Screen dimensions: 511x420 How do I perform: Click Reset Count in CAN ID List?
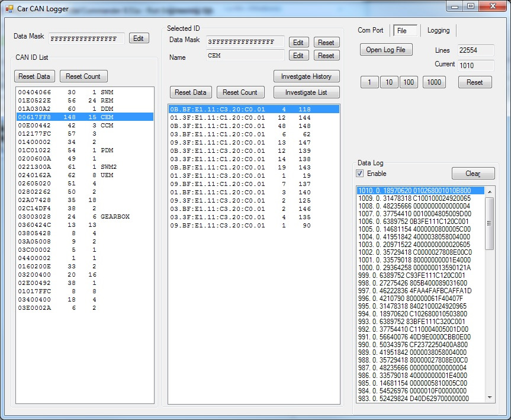(x=83, y=76)
